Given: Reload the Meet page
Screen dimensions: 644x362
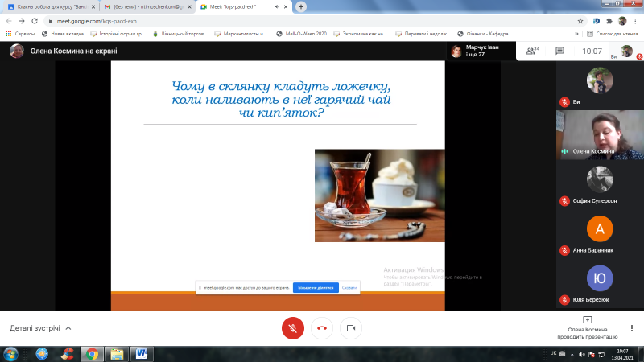Looking at the screenshot, I should coord(35,21).
